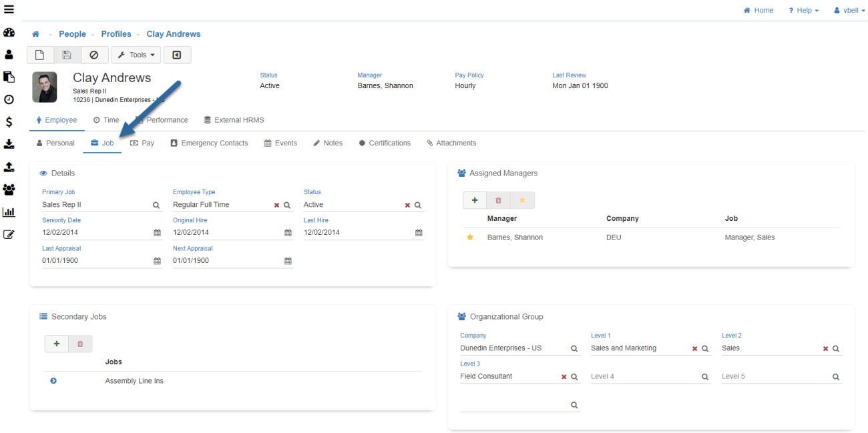
Task: Go to Home link
Action: (x=758, y=11)
